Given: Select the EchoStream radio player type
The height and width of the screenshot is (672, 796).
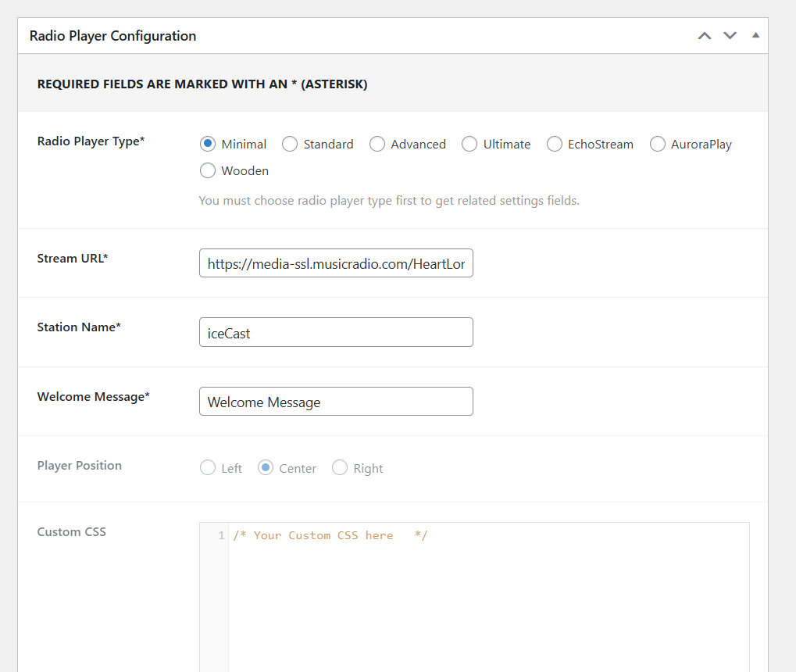Looking at the screenshot, I should pyautogui.click(x=555, y=144).
